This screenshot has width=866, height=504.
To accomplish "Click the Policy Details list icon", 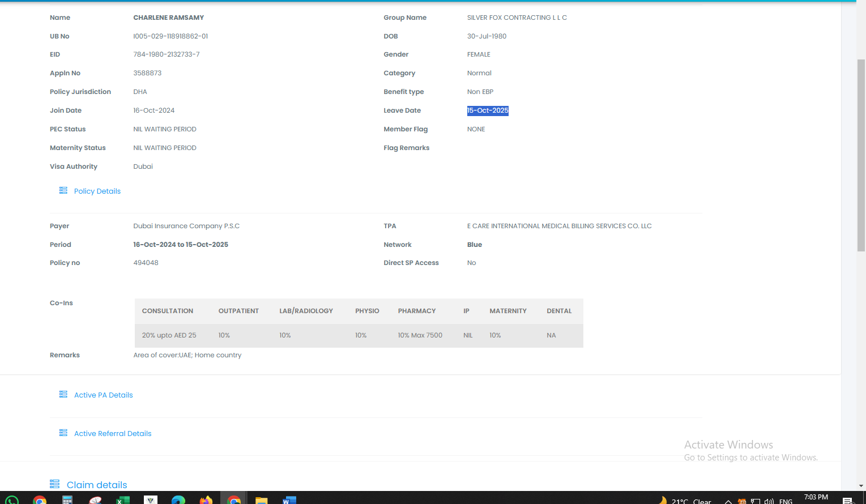I will 63,191.
